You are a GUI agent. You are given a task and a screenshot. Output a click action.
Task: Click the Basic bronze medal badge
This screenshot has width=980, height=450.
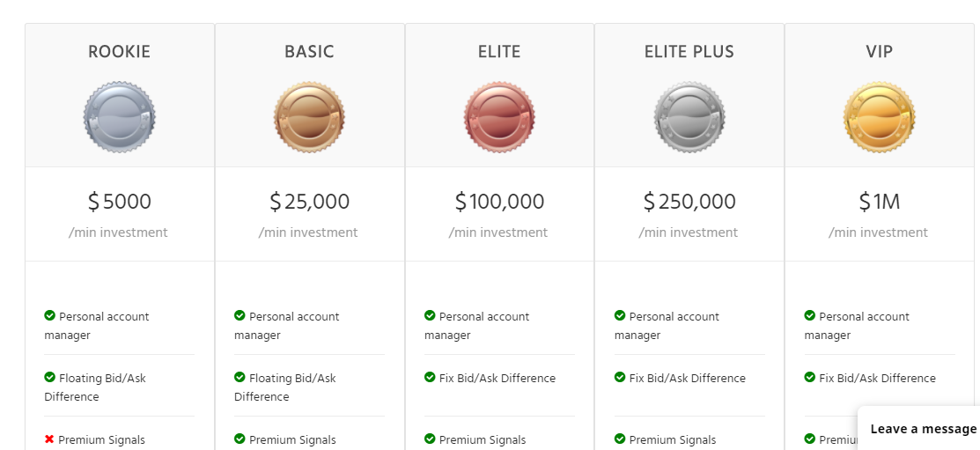pos(309,117)
